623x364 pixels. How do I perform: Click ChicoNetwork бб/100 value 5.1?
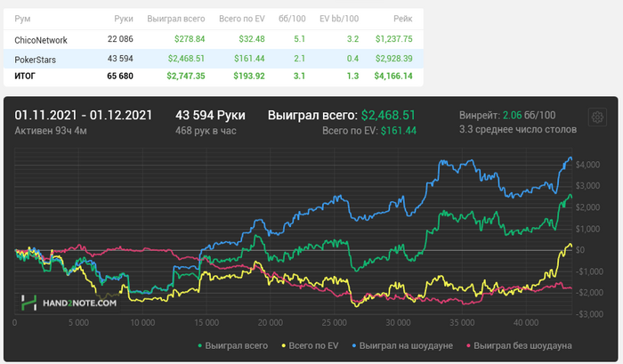(x=300, y=39)
